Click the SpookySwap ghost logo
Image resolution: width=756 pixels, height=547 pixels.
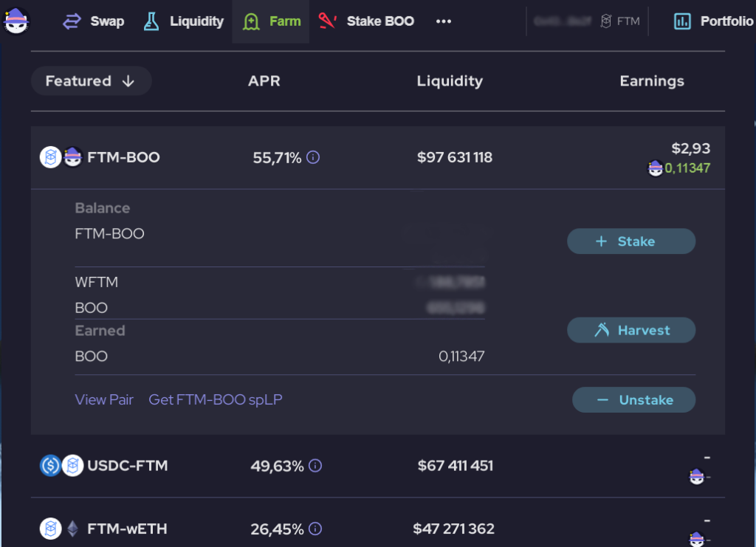(16, 21)
